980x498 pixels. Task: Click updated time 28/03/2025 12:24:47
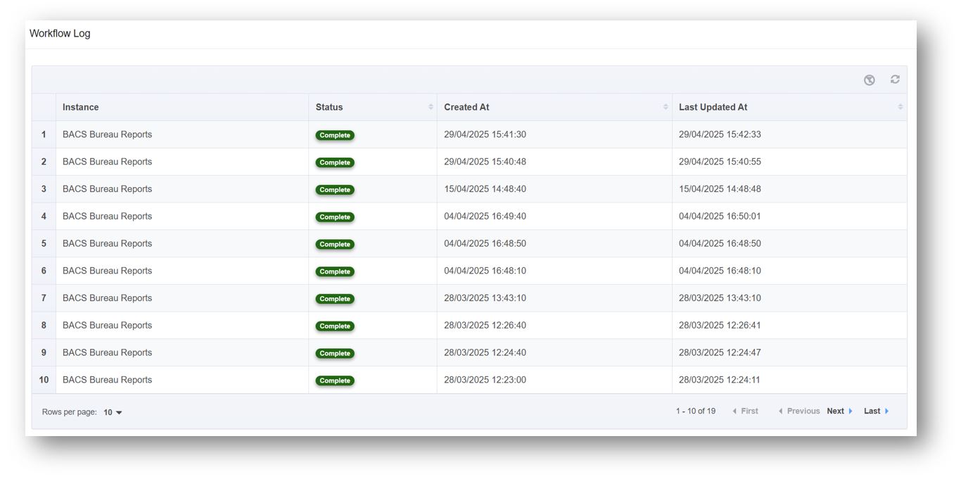click(x=720, y=352)
